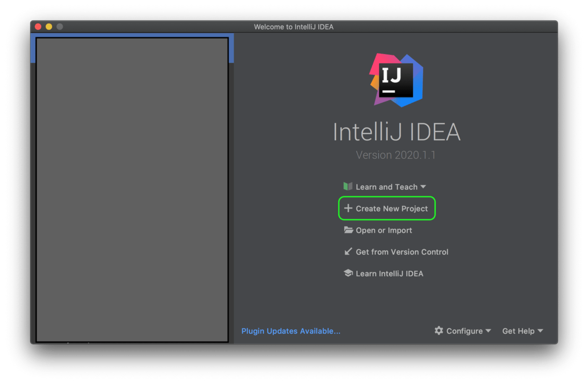Click the plus icon for Create New Project
Image resolution: width=588 pixels, height=384 pixels.
348,208
